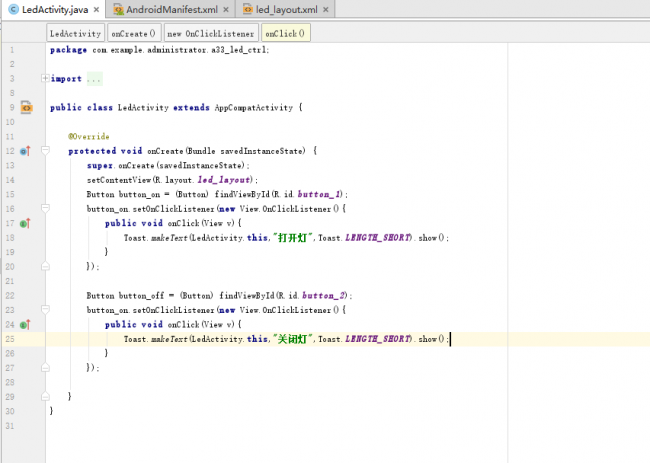
Task: Expand the folded import block
Action: click(x=45, y=78)
